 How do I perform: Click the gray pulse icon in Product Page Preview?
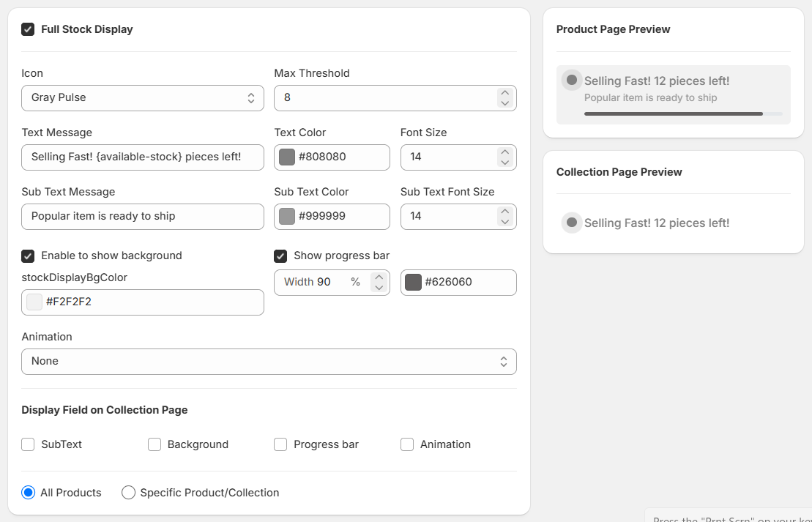(572, 81)
